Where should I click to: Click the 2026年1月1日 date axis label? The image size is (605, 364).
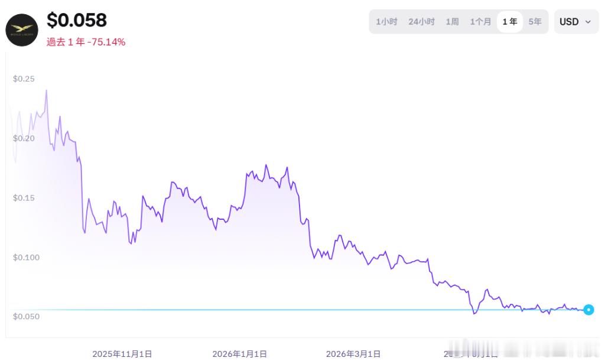[x=240, y=353]
